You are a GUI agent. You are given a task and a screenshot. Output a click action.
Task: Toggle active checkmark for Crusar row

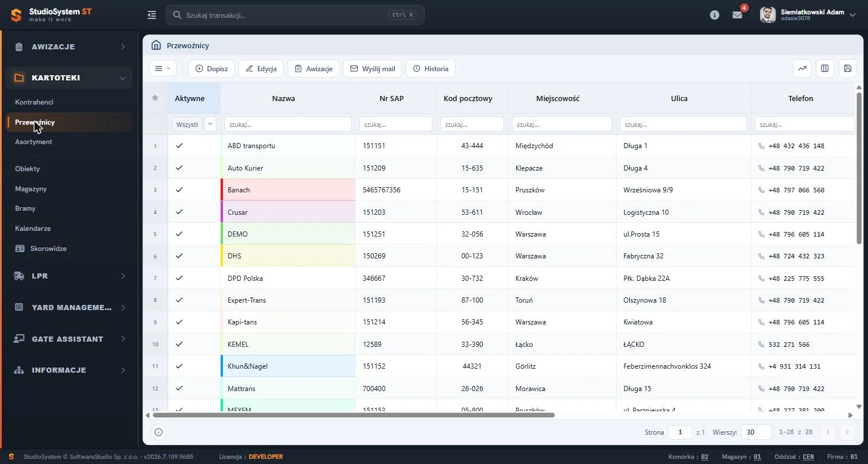coord(179,212)
